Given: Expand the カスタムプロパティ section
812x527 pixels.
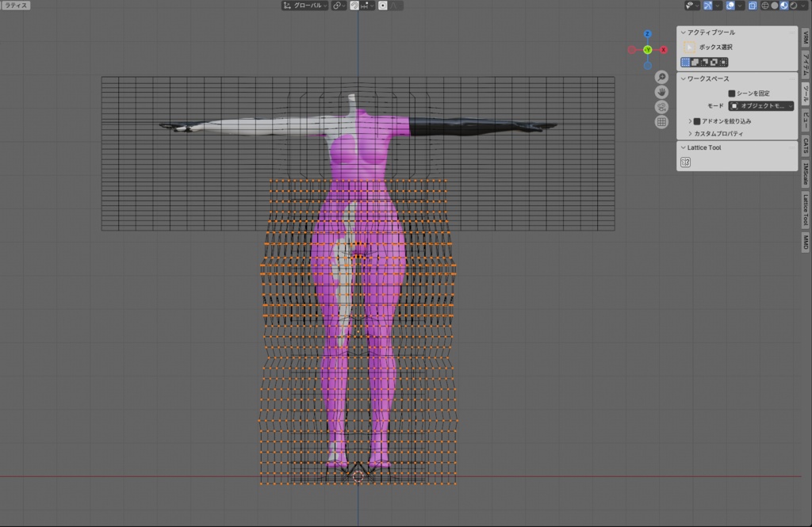Looking at the screenshot, I should (x=691, y=134).
